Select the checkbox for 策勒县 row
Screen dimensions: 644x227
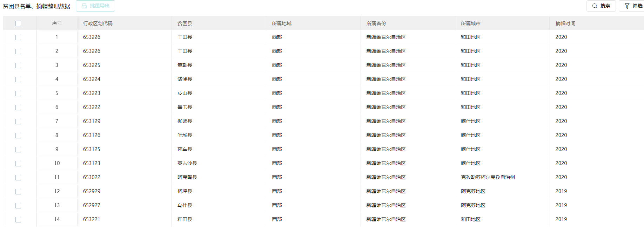click(18, 66)
